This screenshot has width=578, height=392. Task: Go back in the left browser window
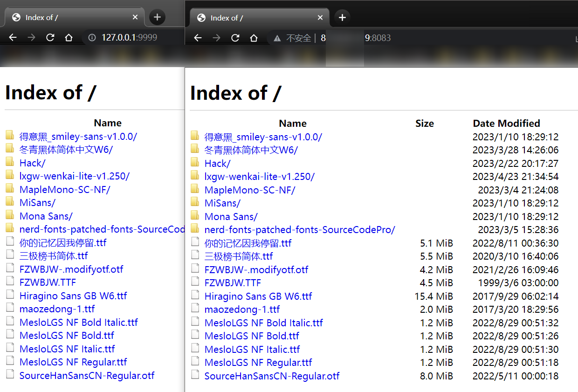(x=13, y=38)
